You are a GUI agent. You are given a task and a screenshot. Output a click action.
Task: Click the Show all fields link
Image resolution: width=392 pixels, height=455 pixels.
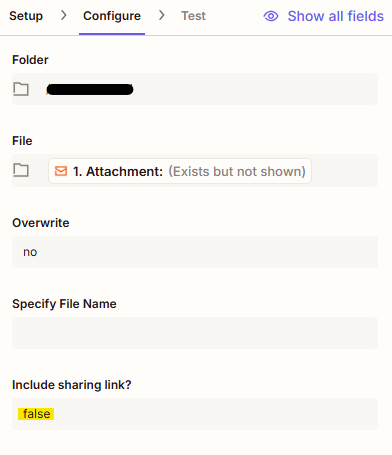tap(336, 16)
